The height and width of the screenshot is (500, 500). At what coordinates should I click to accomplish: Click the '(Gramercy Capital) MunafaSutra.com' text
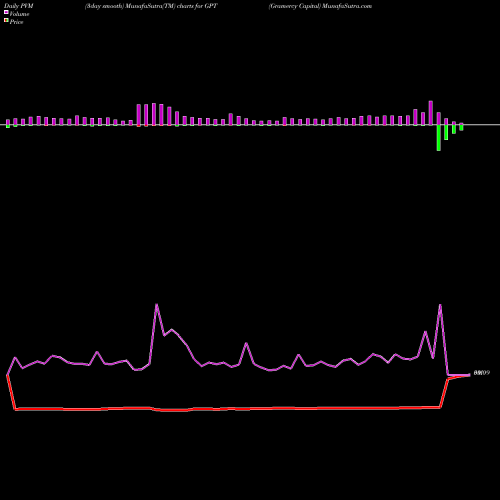tap(320, 6)
